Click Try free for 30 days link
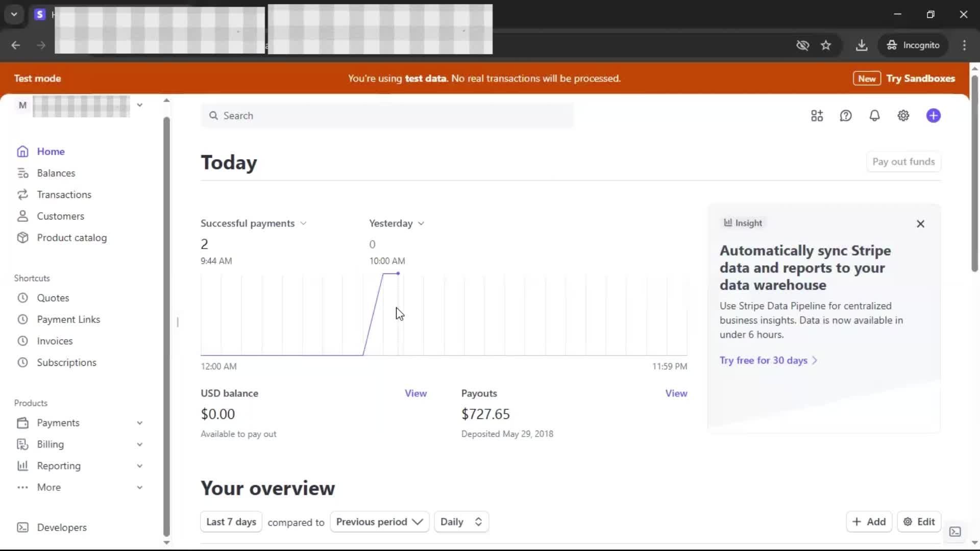The height and width of the screenshot is (551, 980). (768, 360)
